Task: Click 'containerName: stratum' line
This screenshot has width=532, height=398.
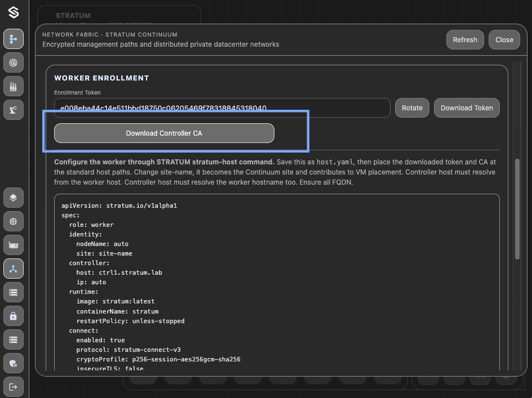Action: (117, 311)
